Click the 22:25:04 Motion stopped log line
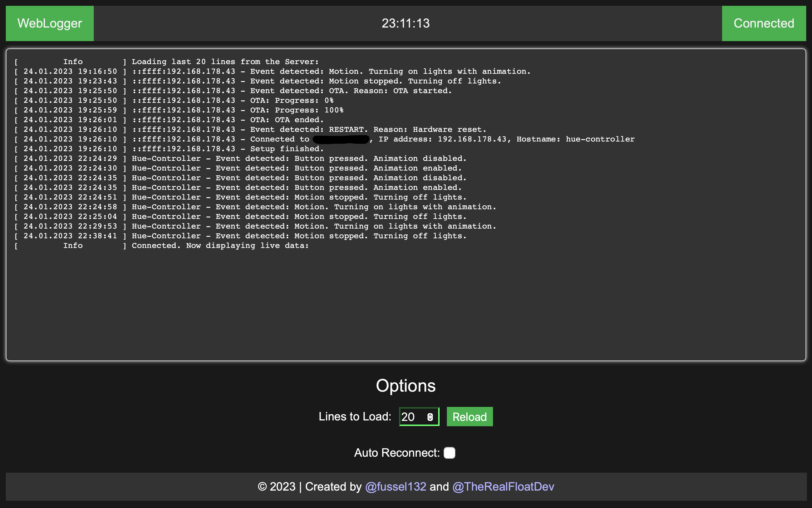The height and width of the screenshot is (508, 812). [240, 217]
